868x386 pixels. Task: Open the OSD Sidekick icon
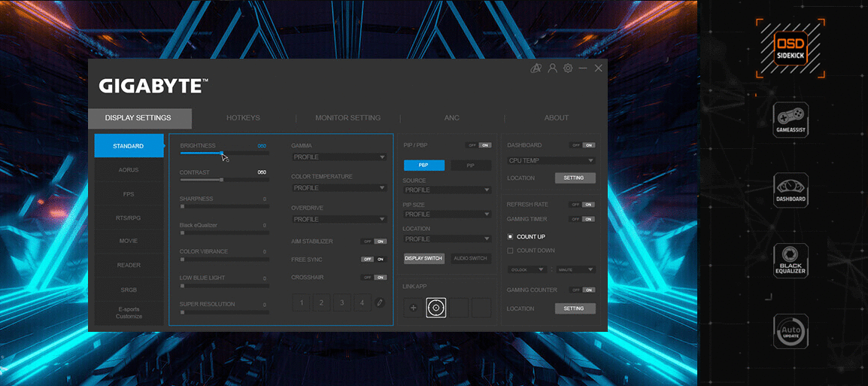point(791,48)
